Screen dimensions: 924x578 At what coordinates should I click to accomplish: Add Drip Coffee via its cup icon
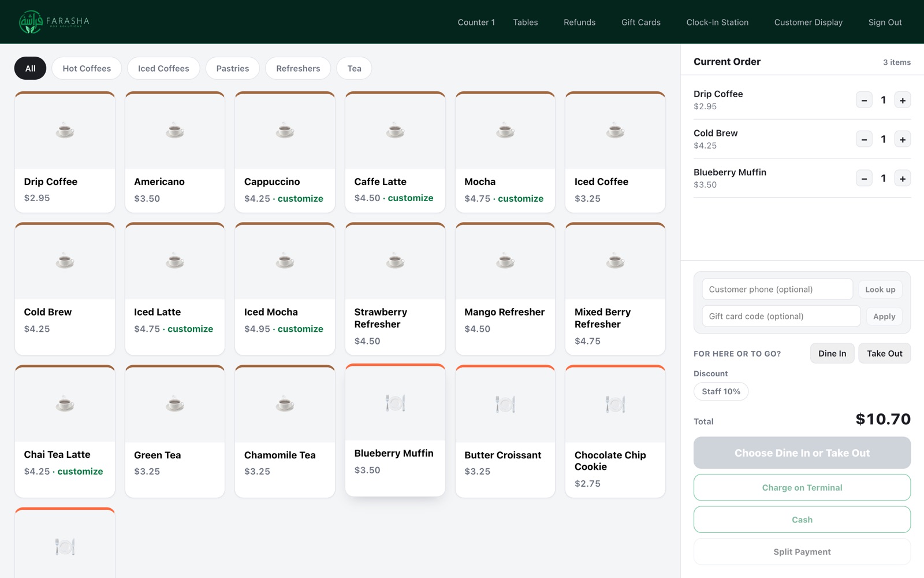point(65,131)
